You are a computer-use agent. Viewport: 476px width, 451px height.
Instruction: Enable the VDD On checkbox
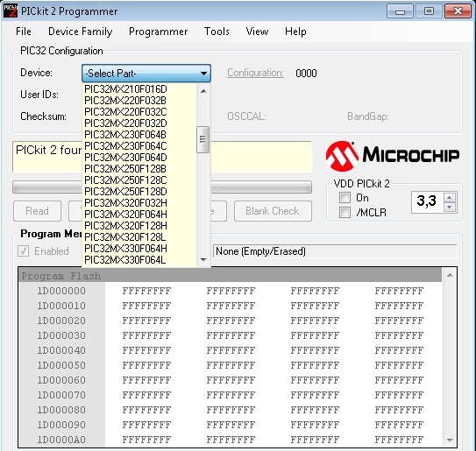click(x=345, y=197)
